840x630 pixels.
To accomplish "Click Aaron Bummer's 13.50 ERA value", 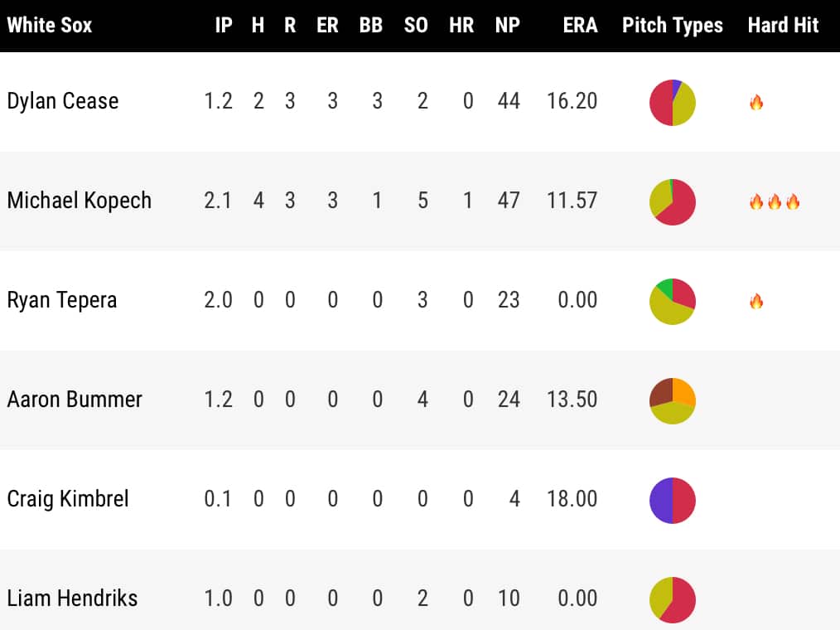I will coord(572,400).
